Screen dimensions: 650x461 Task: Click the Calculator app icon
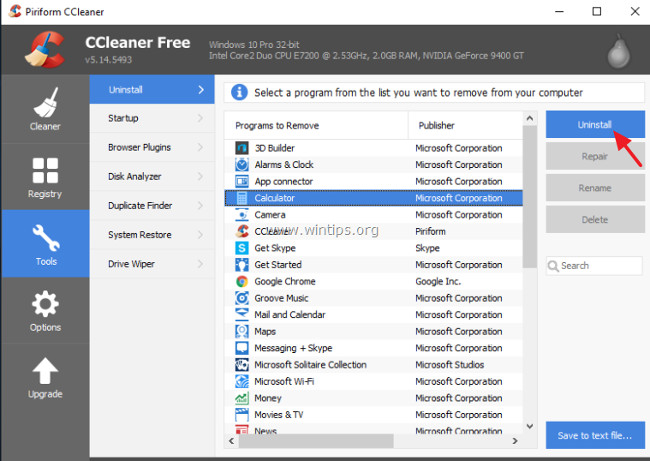pos(242,198)
